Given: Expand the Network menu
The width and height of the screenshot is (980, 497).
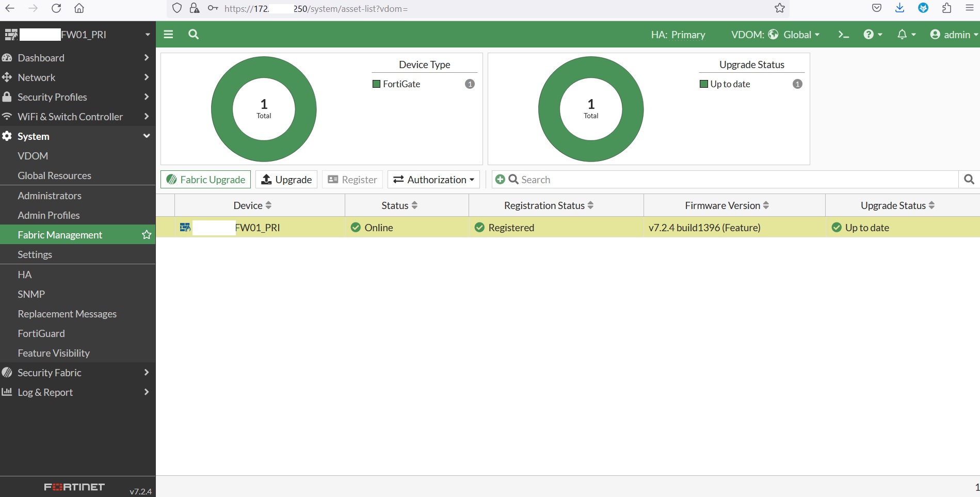Looking at the screenshot, I should point(77,77).
